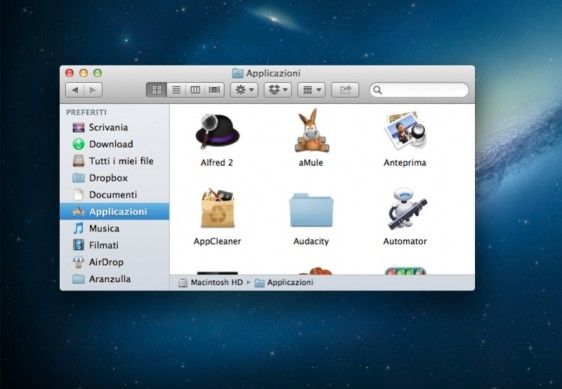This screenshot has height=389, width=562.
Task: Switch to column view mode
Action: 195,90
